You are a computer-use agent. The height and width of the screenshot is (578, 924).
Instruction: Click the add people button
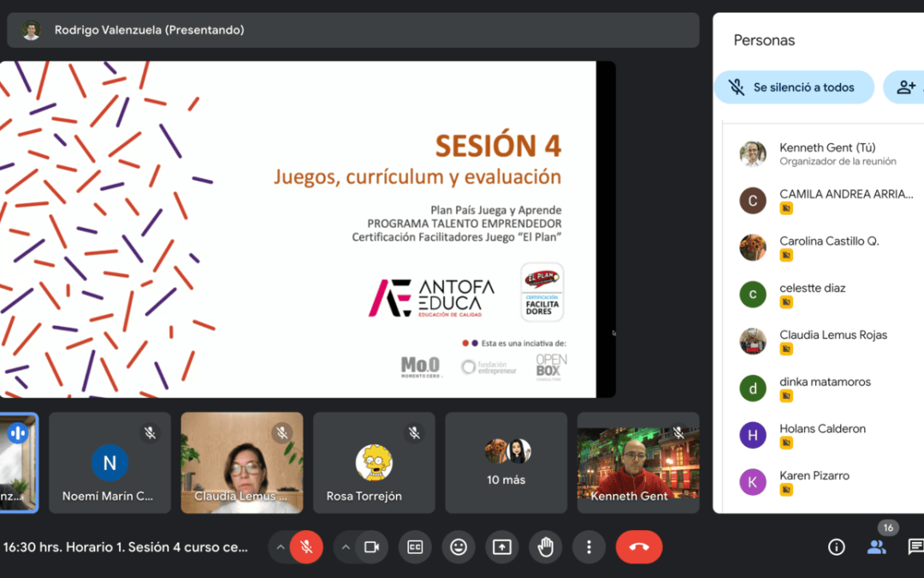[904, 87]
